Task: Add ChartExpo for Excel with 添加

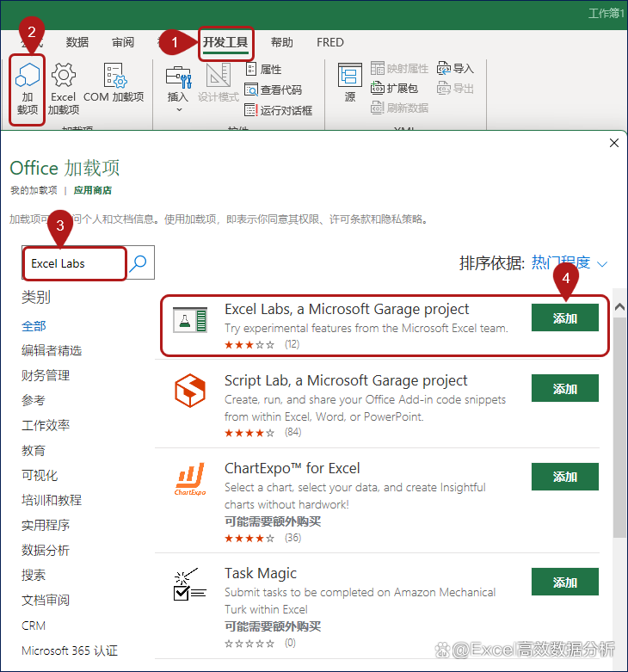Action: click(564, 477)
